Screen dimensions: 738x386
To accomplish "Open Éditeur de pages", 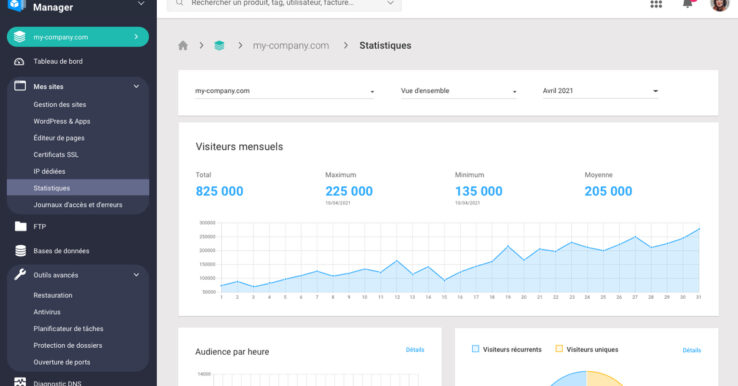I will pos(59,138).
